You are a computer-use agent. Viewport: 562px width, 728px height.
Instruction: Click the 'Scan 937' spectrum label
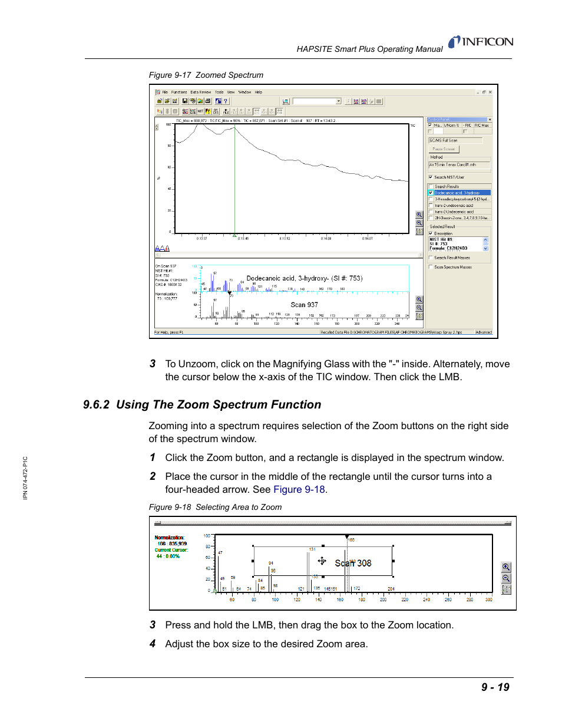[304, 305]
